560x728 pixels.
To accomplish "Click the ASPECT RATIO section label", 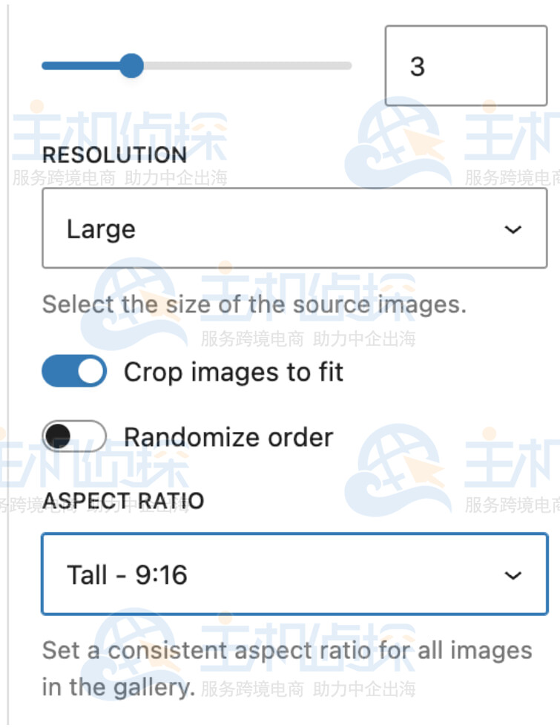I will [x=123, y=501].
